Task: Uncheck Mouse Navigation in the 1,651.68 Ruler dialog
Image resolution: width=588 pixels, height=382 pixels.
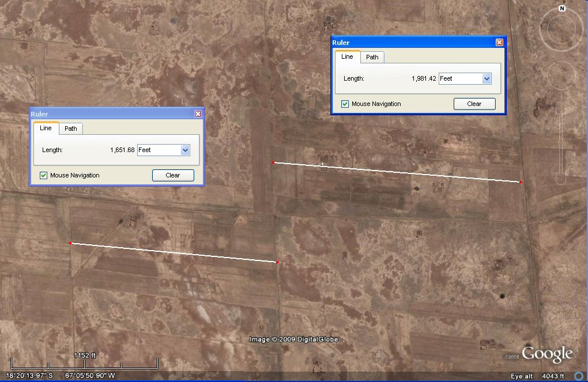Action: tap(44, 175)
